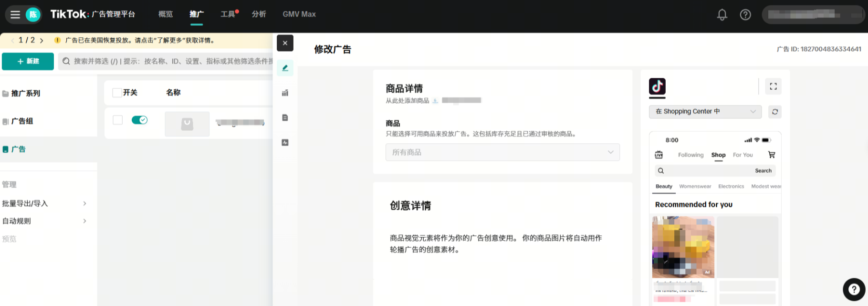Image resolution: width=868 pixels, height=306 pixels.
Task: Open the 工具 tab
Action: [228, 14]
